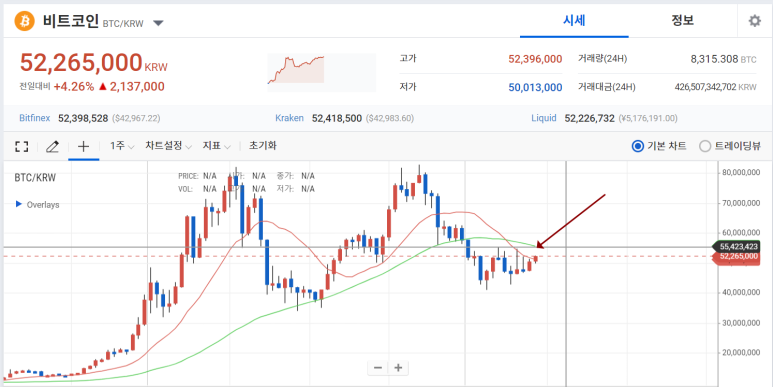Open the 차트설정 dropdown
The height and width of the screenshot is (387, 773).
coord(169,146)
